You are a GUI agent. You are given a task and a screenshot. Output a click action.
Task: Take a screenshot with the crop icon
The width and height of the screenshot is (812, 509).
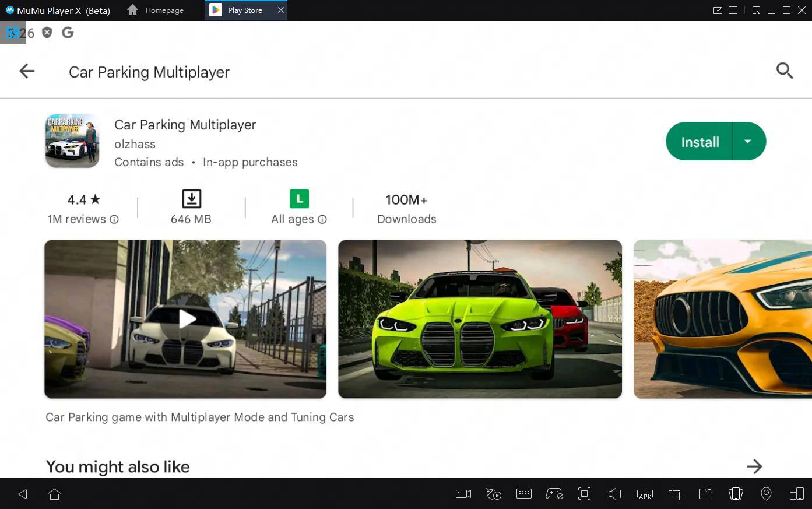(675, 494)
